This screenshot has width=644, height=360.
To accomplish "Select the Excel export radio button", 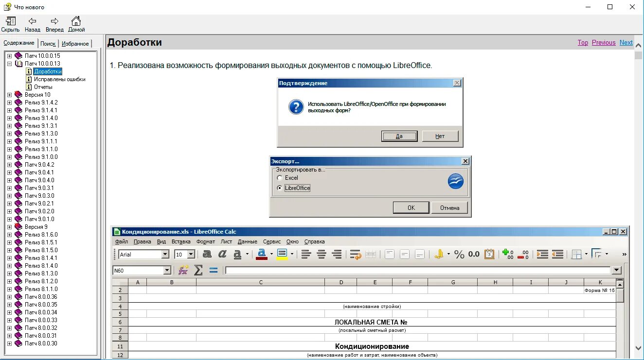I will pyautogui.click(x=279, y=178).
